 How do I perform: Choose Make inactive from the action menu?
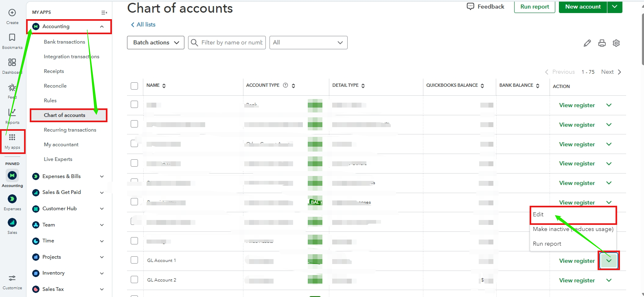click(x=572, y=229)
